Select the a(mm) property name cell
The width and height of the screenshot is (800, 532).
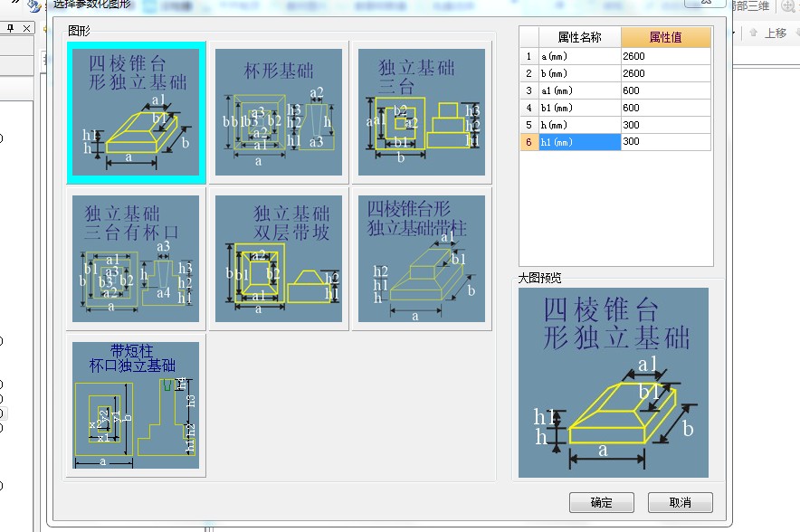point(579,56)
